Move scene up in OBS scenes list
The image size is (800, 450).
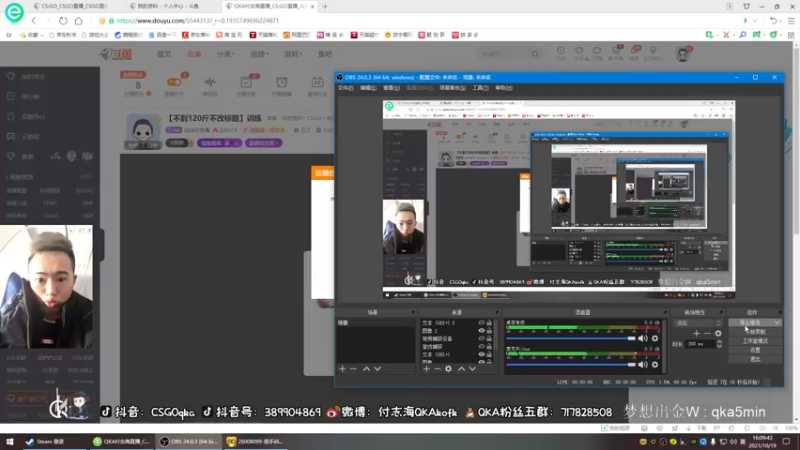(366, 368)
